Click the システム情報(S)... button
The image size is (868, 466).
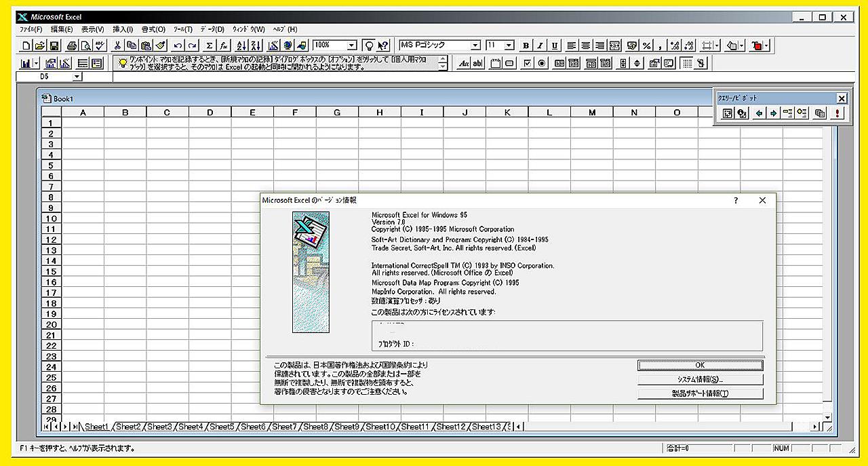click(x=700, y=379)
